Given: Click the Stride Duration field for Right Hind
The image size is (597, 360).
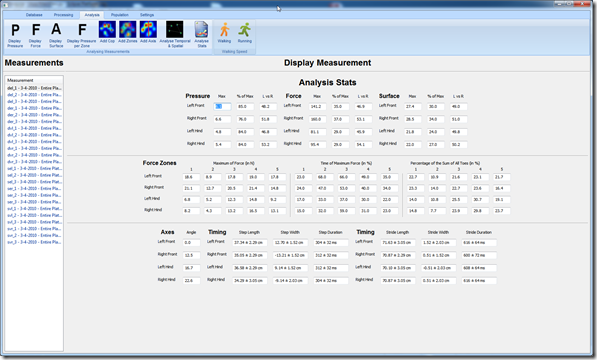Looking at the screenshot, I should pos(479,280).
